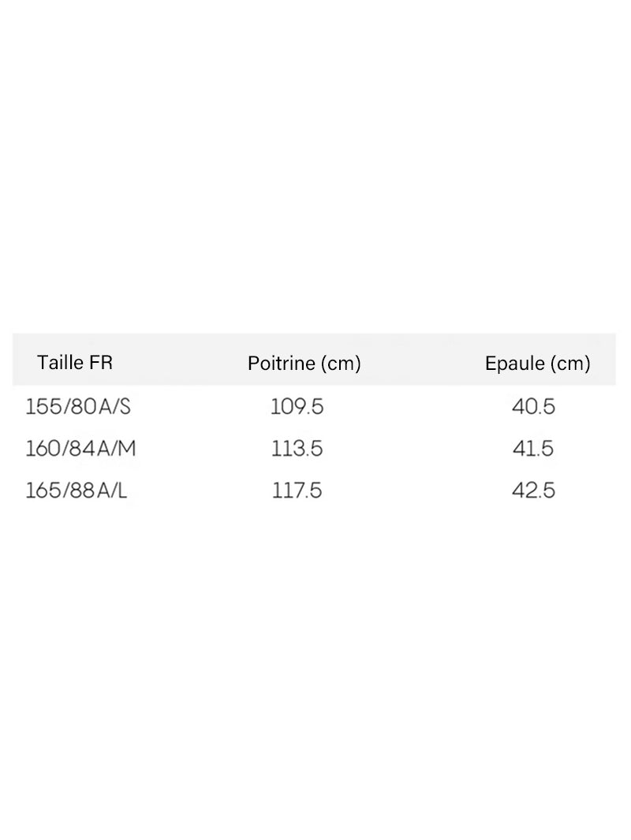The image size is (631, 840).
Task: Click the 109.5 chest measurement
Action: 297,407
